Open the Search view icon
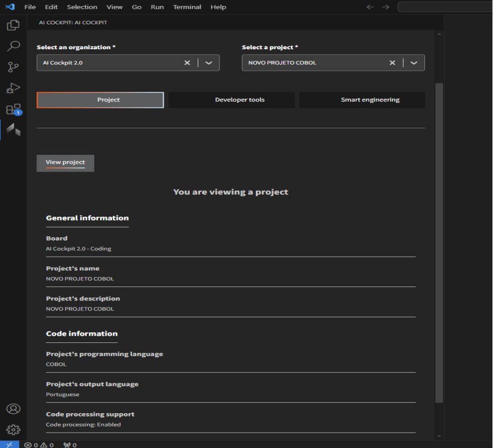This screenshot has width=493, height=448. 13,46
